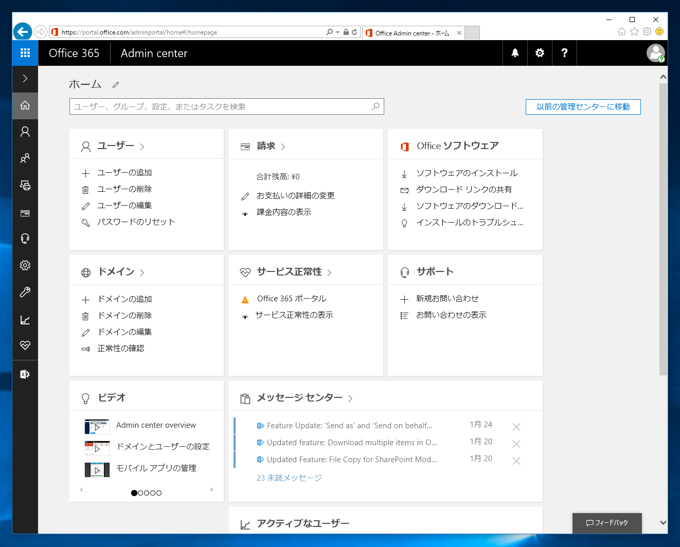
Task: Click 新規お問い合わせ link
Action: 447,298
